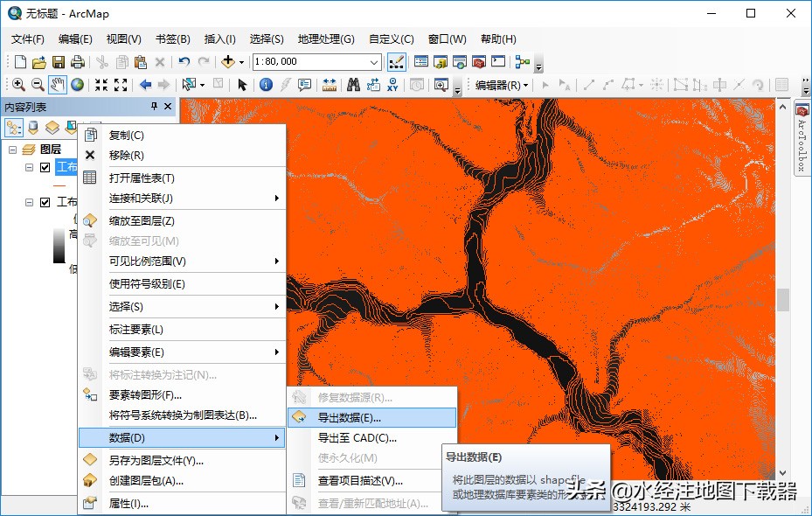The image size is (812, 516).
Task: Toggle the Zoom In magnifier tool
Action: [x=18, y=84]
